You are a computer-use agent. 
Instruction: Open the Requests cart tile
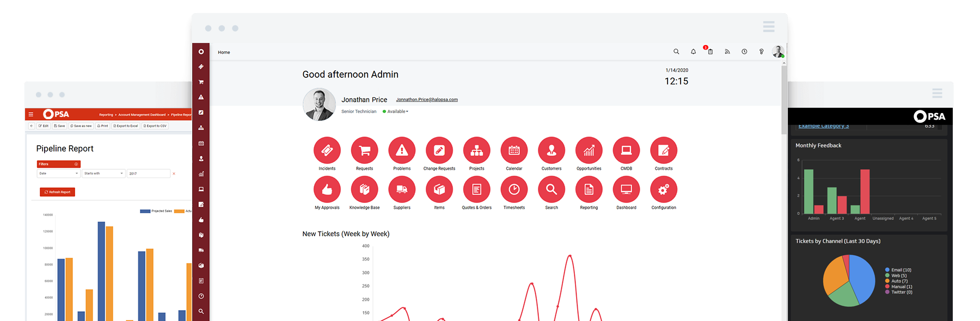[364, 151]
